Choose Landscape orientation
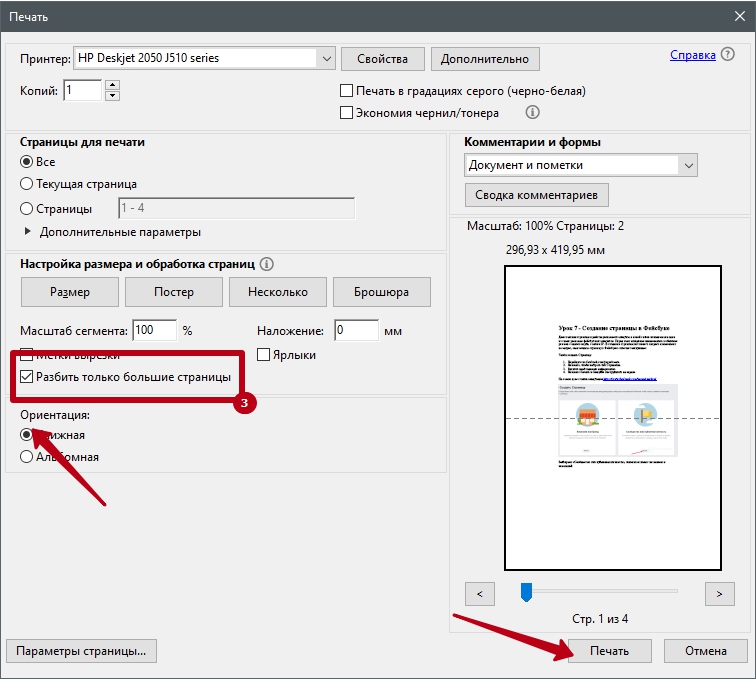 tap(27, 457)
